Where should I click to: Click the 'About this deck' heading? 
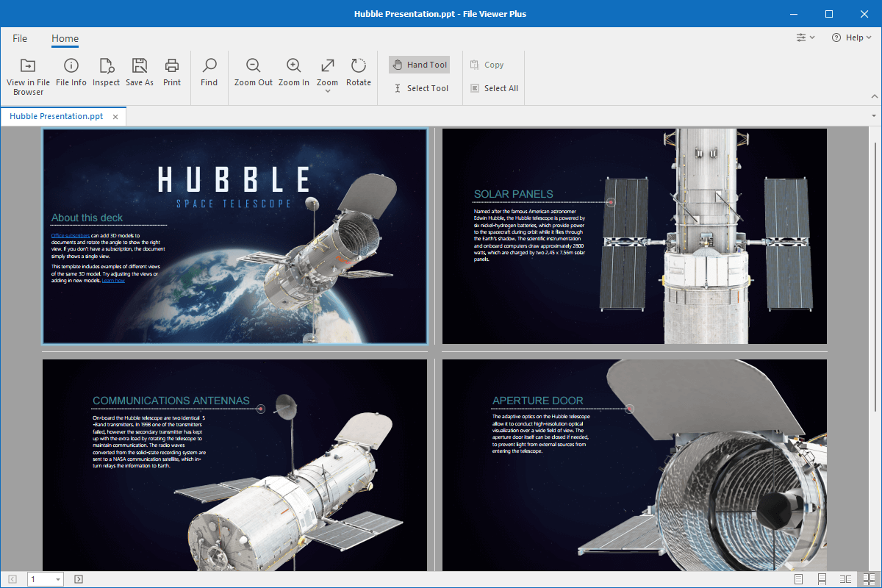click(87, 218)
